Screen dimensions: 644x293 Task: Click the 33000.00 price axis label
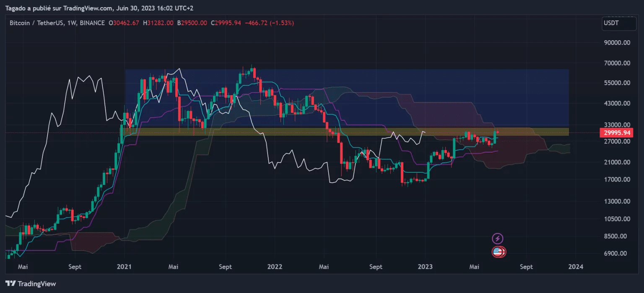tap(617, 124)
